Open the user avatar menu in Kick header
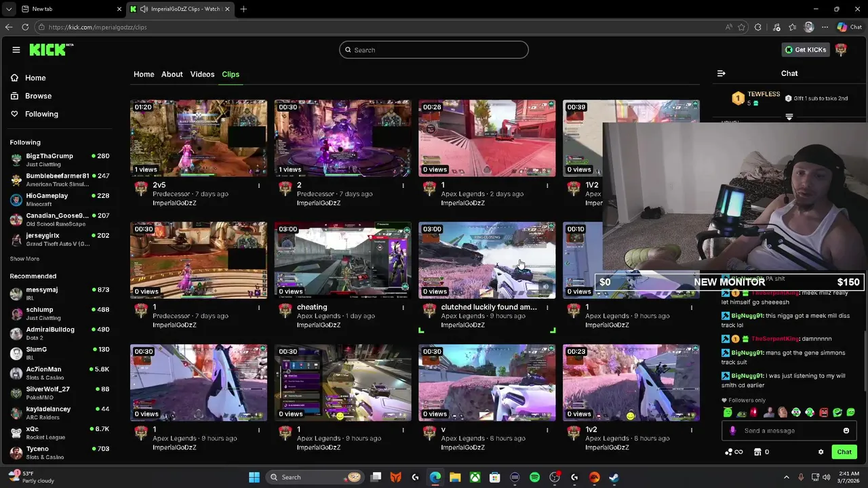The image size is (868, 488). 841,49
